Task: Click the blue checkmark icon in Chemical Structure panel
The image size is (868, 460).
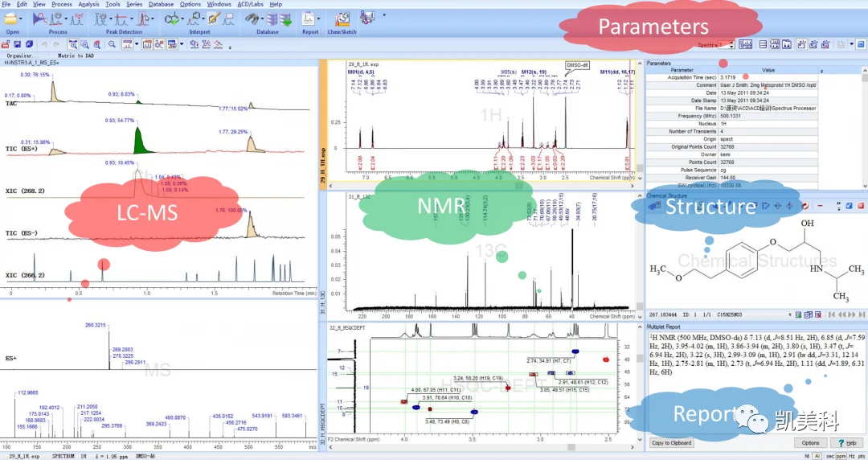Action: pos(850,206)
